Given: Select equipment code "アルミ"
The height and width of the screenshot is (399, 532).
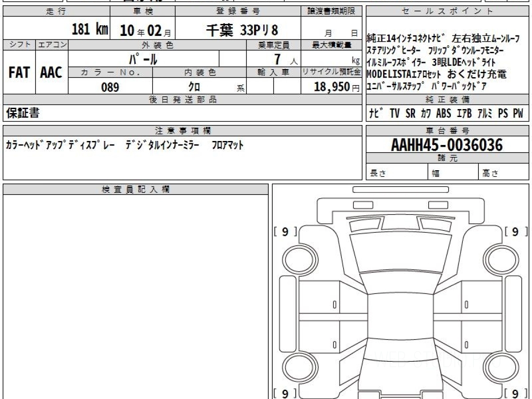Looking at the screenshot, I should pos(485,113).
